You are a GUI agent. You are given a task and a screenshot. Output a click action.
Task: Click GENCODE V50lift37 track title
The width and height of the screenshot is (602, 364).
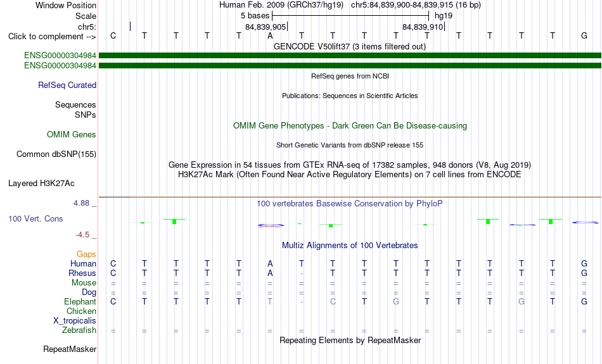350,46
